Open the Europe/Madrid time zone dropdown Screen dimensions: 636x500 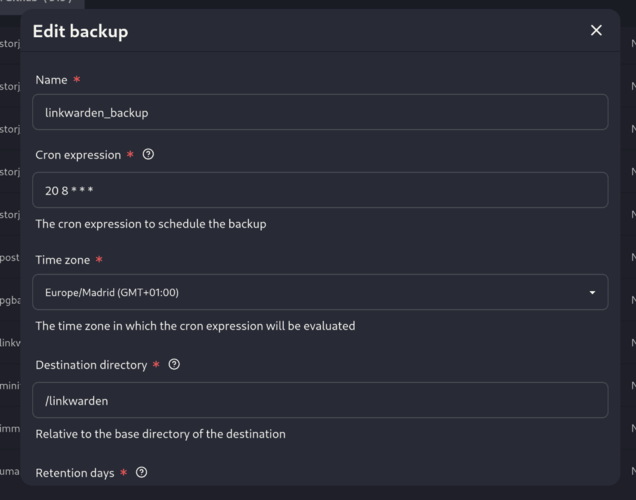pyautogui.click(x=320, y=292)
